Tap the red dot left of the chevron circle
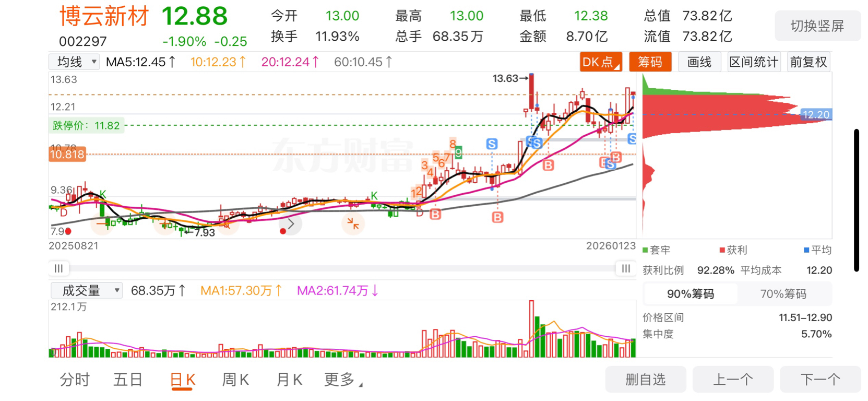This screenshot has height=401, width=868. click(282, 231)
